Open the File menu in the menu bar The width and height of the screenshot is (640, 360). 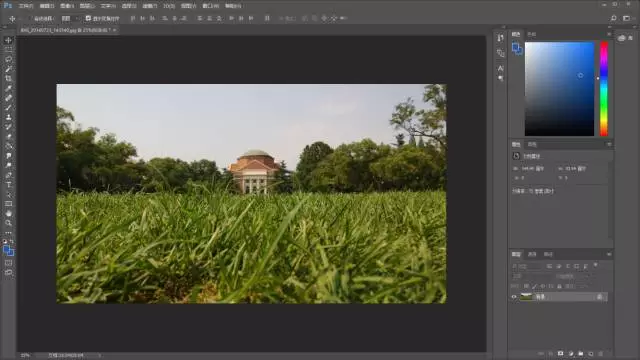(x=25, y=6)
